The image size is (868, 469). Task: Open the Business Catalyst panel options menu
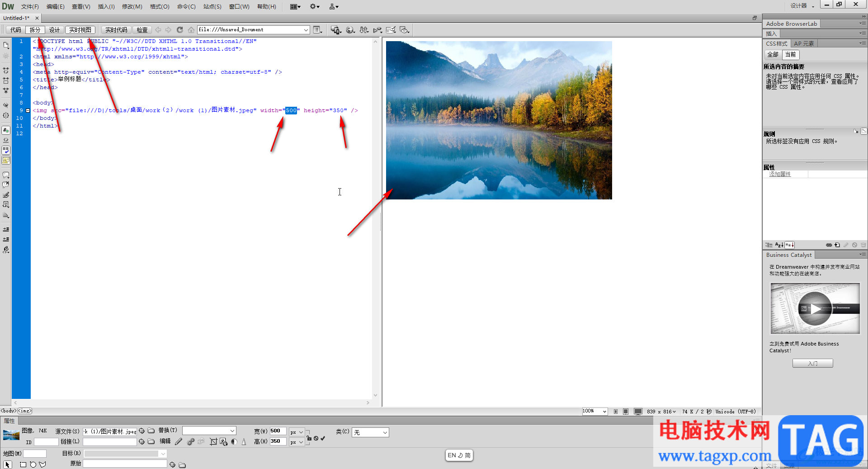pos(863,255)
